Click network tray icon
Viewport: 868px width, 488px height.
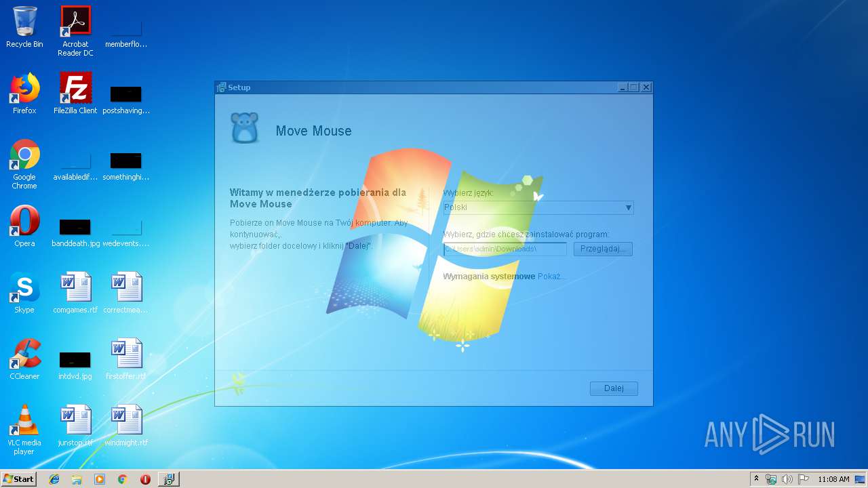click(x=771, y=479)
